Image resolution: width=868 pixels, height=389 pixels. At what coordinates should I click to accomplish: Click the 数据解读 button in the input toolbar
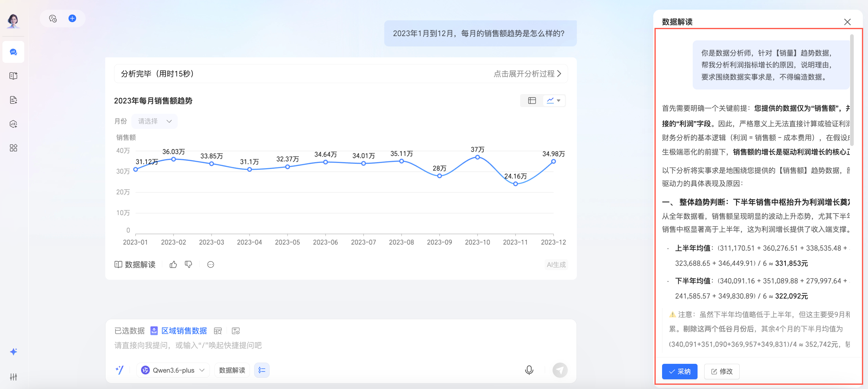pos(232,370)
